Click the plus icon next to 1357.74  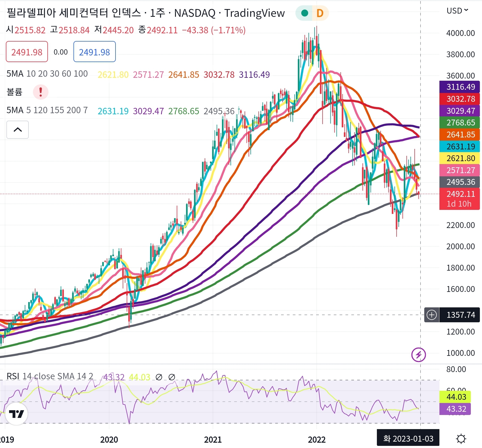(432, 315)
